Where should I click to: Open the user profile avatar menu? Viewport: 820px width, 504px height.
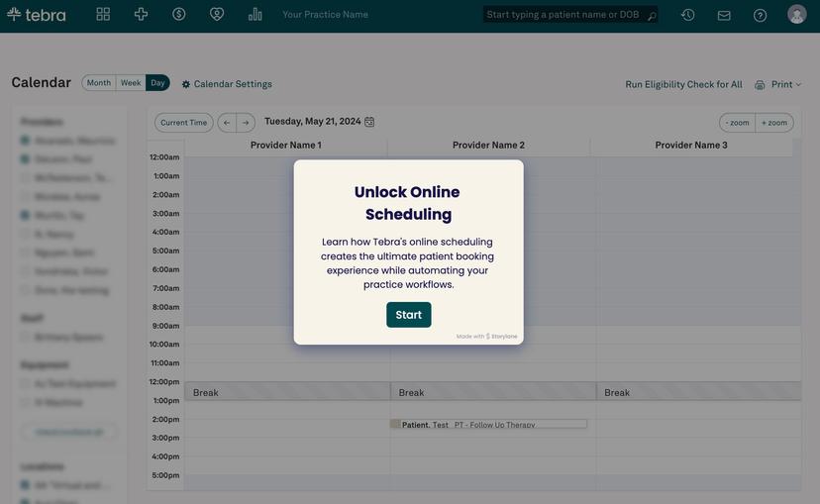[x=796, y=15]
